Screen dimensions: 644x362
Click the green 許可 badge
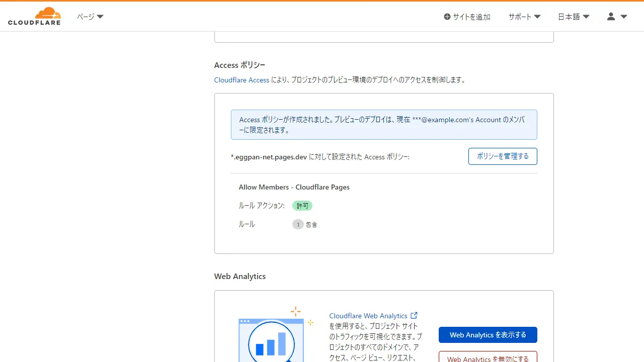tap(302, 206)
